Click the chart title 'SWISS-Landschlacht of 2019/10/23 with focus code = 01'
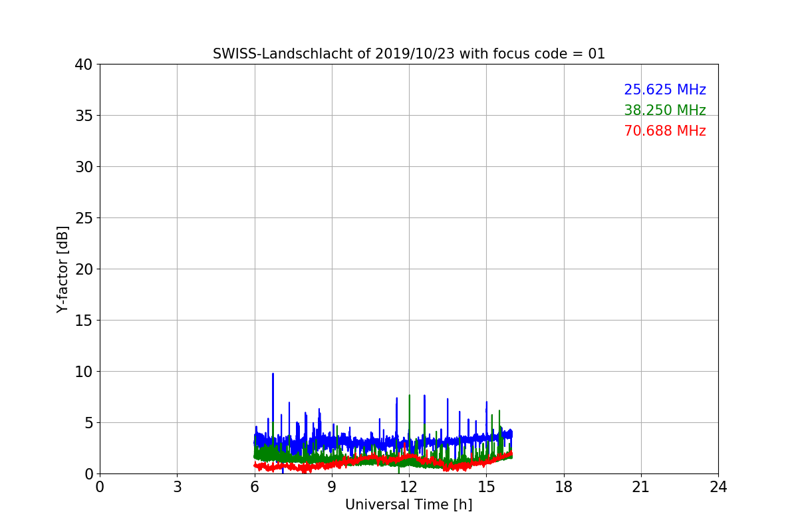The image size is (798, 532). pos(409,54)
